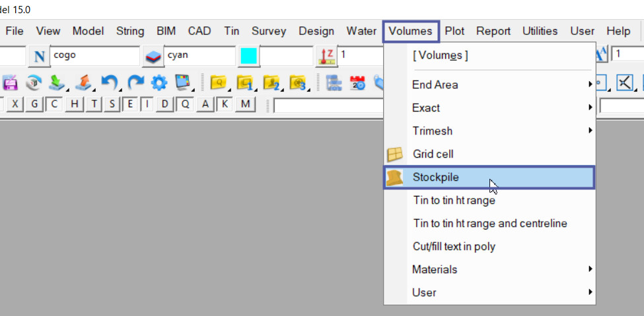This screenshot has height=316, width=644.
Task: Click the orange up-arrow export icon
Action: [x=83, y=83]
